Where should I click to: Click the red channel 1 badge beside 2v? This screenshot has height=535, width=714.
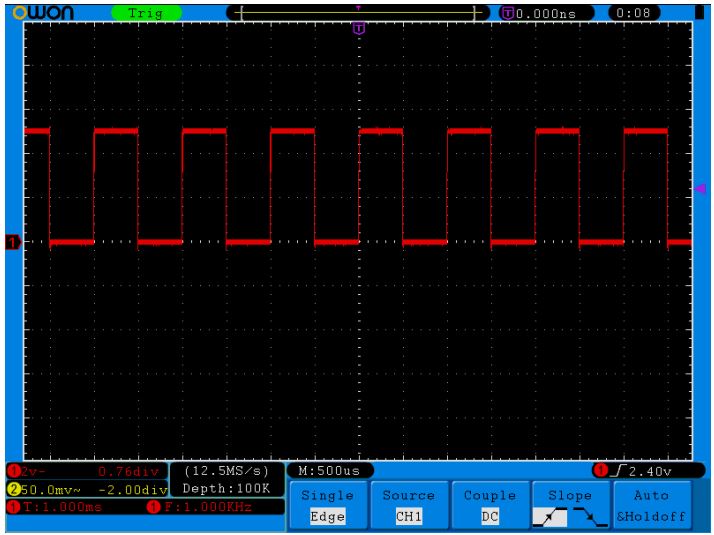[x=14, y=471]
